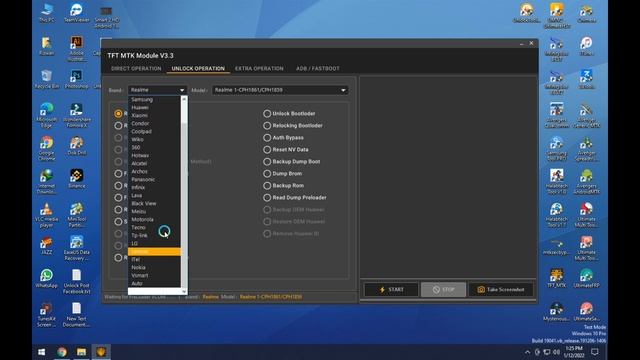The width and height of the screenshot is (640, 360).
Task: Open the taskbar notification center icon
Action: 595,351
